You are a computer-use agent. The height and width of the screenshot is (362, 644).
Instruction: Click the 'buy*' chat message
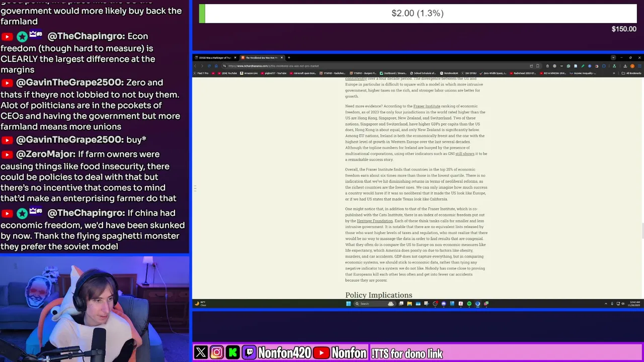click(x=136, y=139)
